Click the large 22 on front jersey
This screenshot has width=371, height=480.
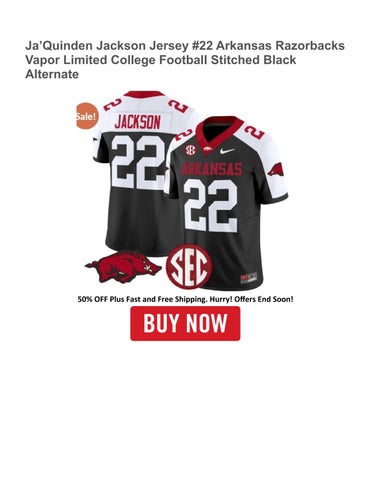pos(210,205)
